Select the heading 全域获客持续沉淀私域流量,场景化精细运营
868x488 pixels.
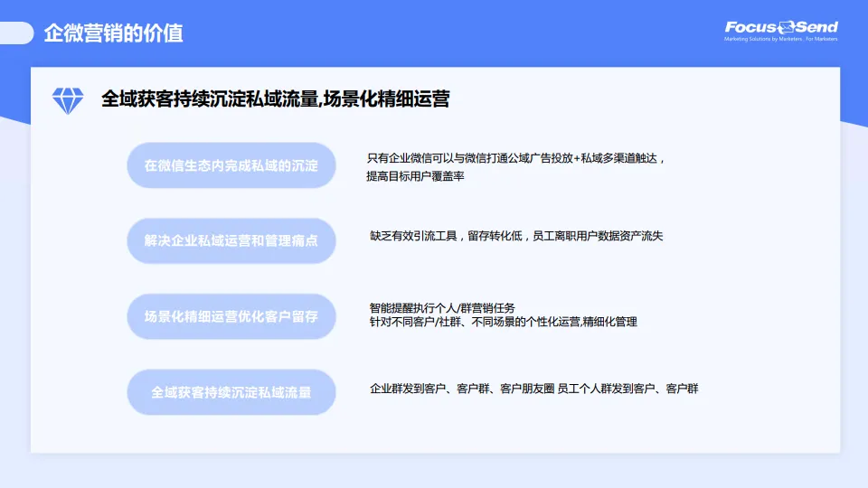point(275,99)
